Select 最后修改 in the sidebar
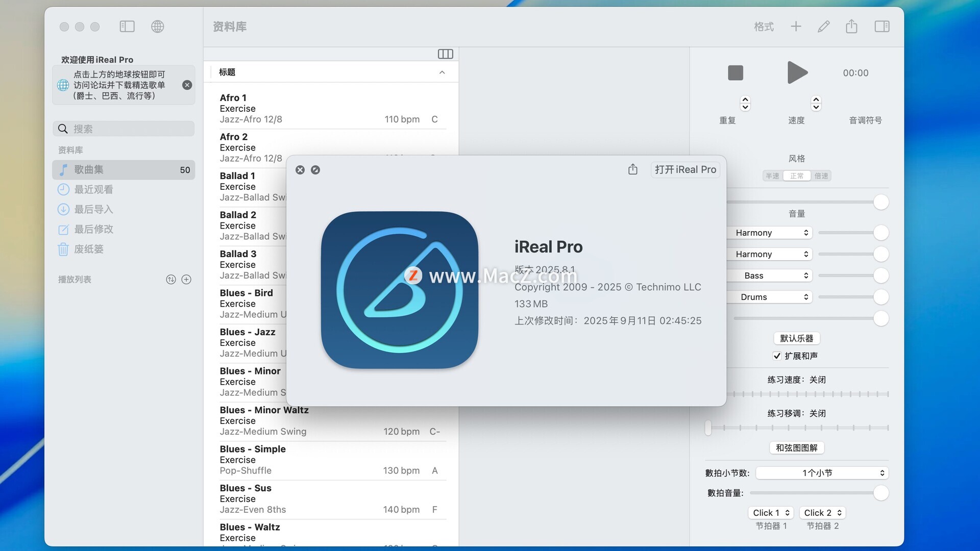980x551 pixels. (x=124, y=230)
